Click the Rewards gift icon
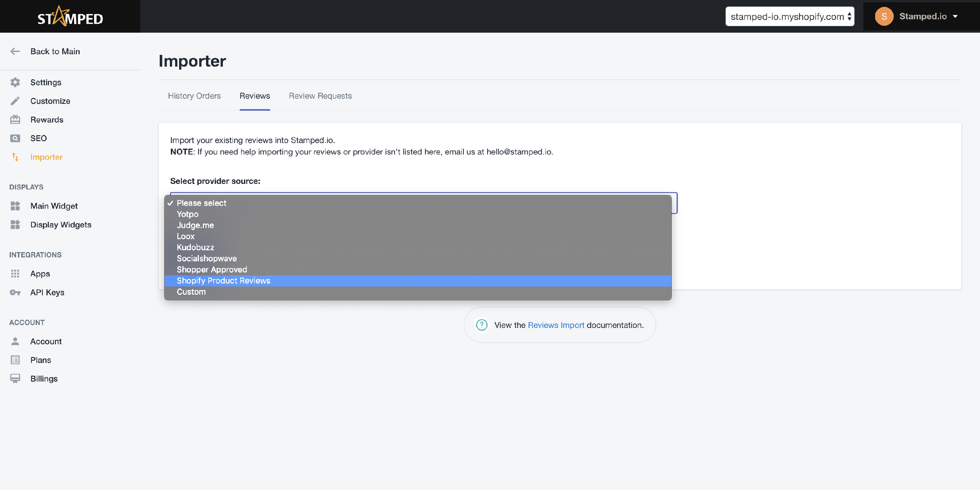The width and height of the screenshot is (980, 490). pos(15,120)
